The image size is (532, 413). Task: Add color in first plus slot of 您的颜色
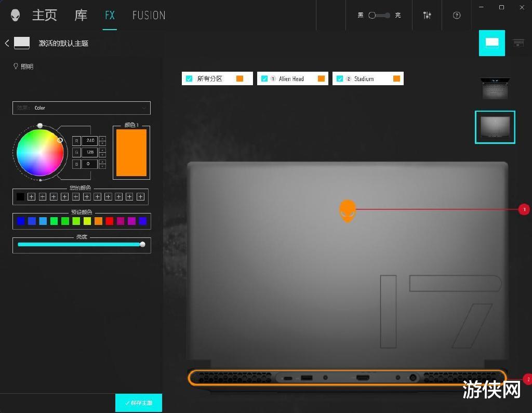[x=31, y=196]
